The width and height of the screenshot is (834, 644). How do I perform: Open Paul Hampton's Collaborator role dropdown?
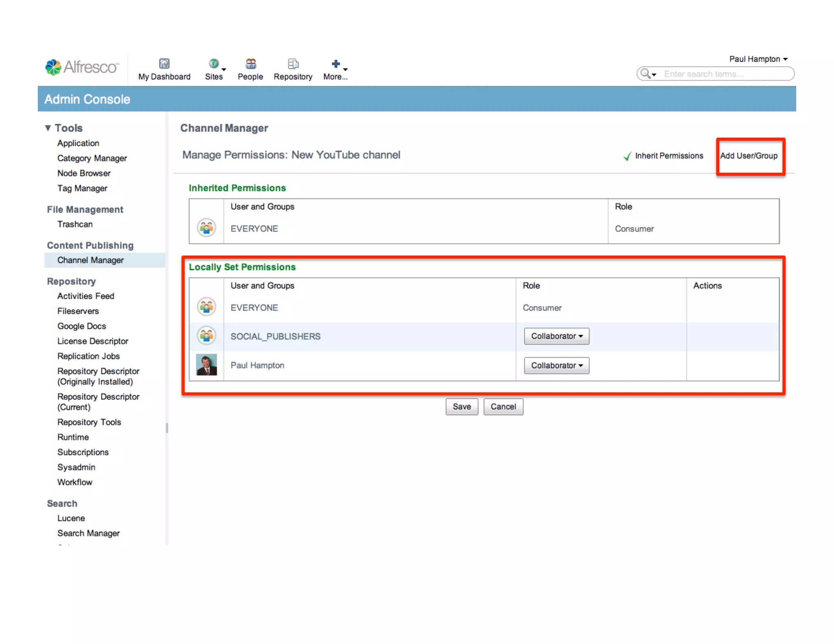pos(556,366)
